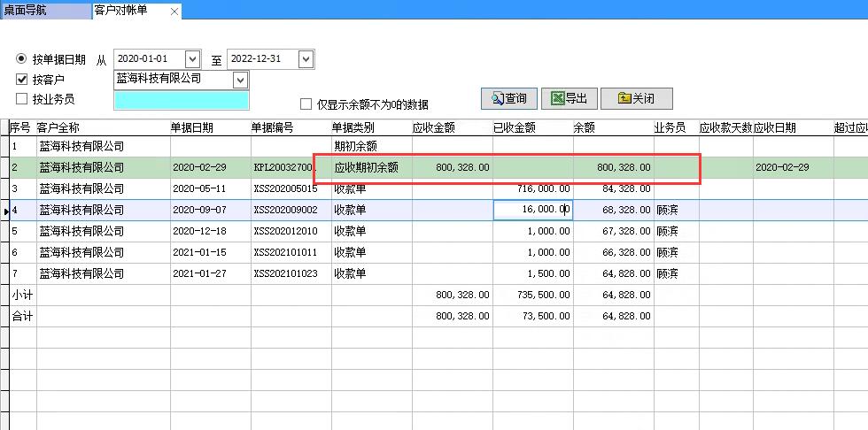The width and height of the screenshot is (868, 430).
Task: Click the row indicator arrow beside row 4
Action: tap(5, 211)
